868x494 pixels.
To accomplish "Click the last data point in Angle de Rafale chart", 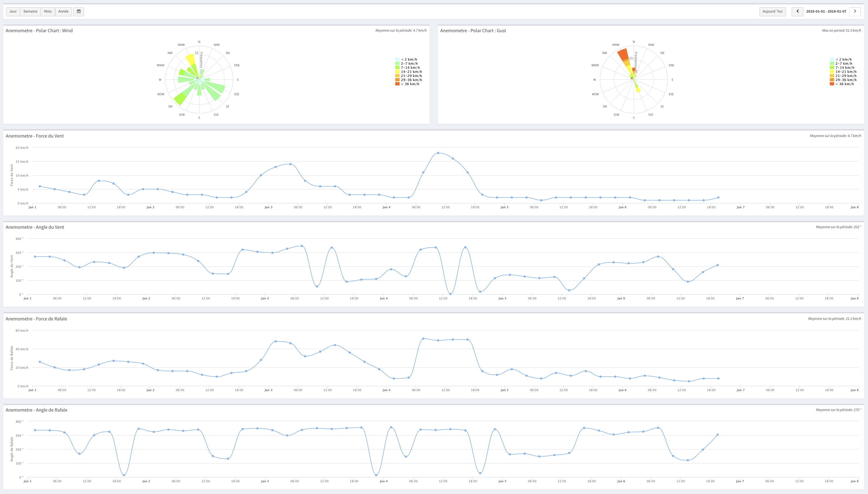I will tap(718, 435).
